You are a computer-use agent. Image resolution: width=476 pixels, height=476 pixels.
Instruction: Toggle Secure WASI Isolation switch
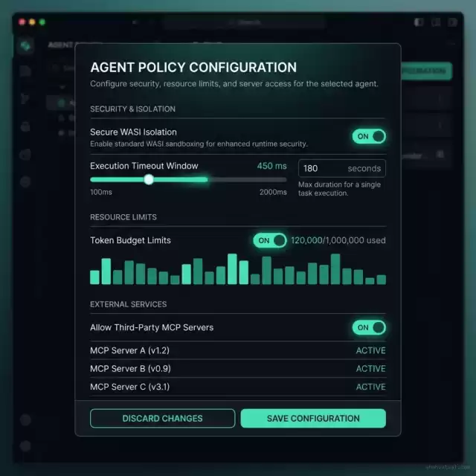(369, 136)
